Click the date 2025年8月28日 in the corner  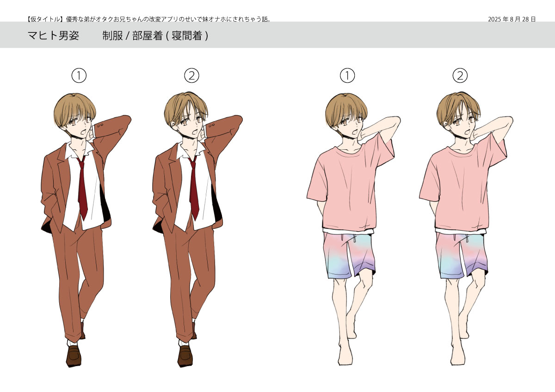pyautogui.click(x=512, y=19)
